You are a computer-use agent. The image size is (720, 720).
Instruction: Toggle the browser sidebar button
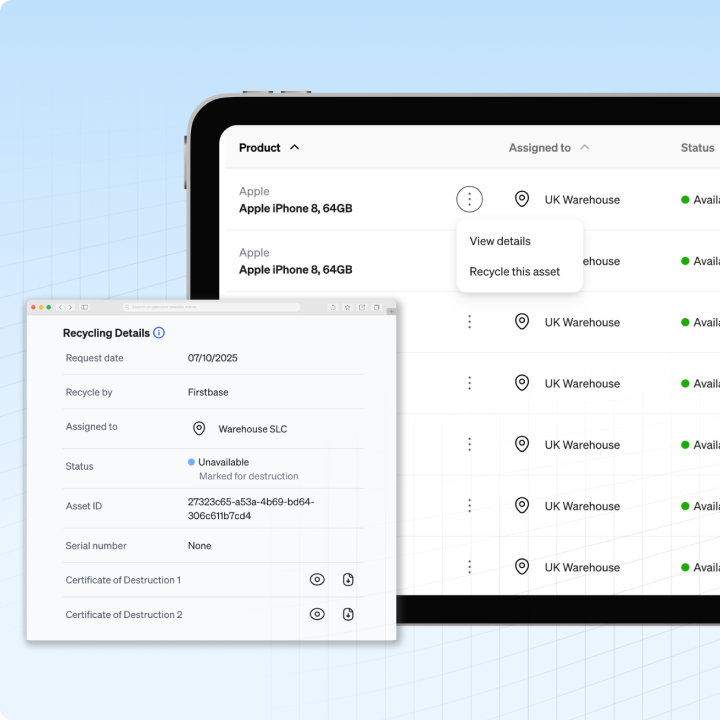click(x=84, y=307)
